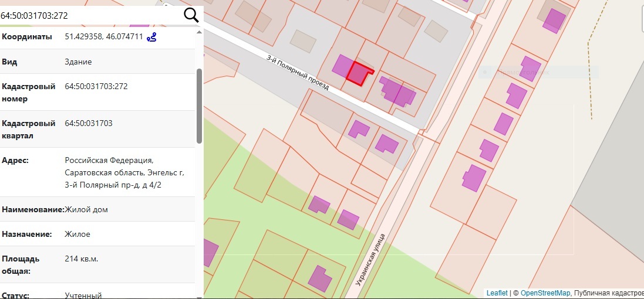644x299 pixels.
Task: Open the Leaflet attribution link
Action: (x=497, y=293)
